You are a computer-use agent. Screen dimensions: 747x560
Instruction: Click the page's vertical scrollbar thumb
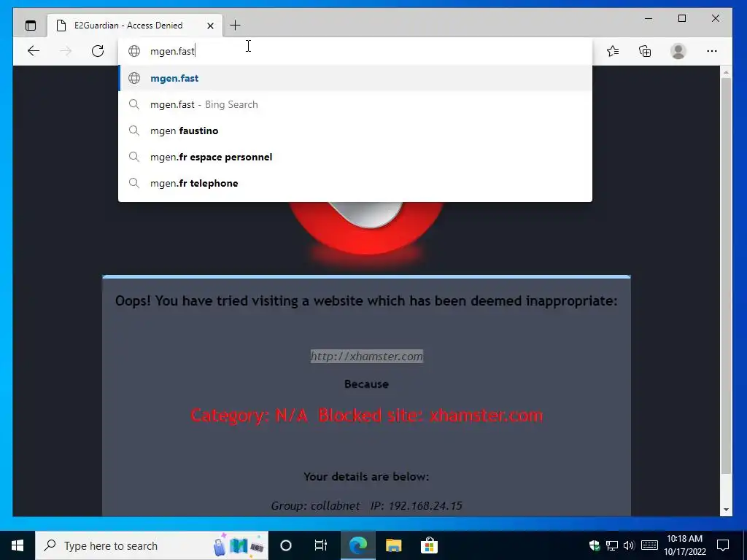click(x=726, y=276)
